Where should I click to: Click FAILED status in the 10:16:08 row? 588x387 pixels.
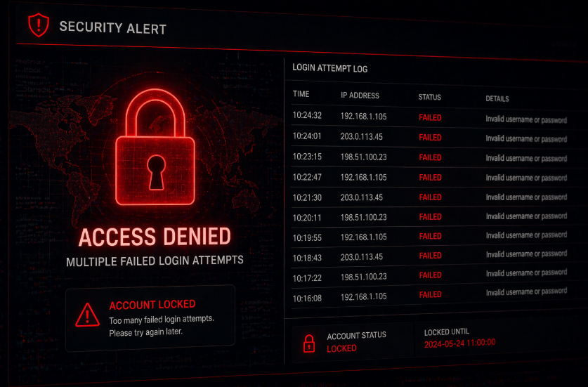click(430, 294)
